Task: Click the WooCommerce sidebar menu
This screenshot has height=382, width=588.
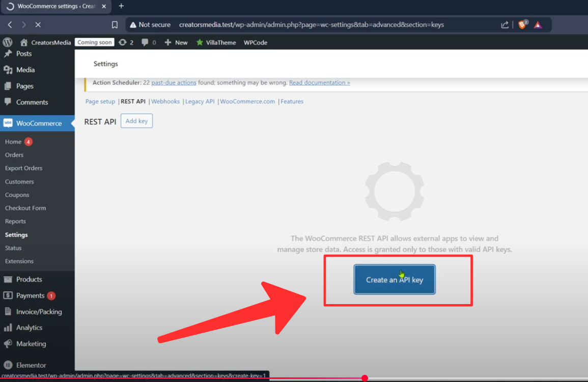Action: click(x=37, y=123)
